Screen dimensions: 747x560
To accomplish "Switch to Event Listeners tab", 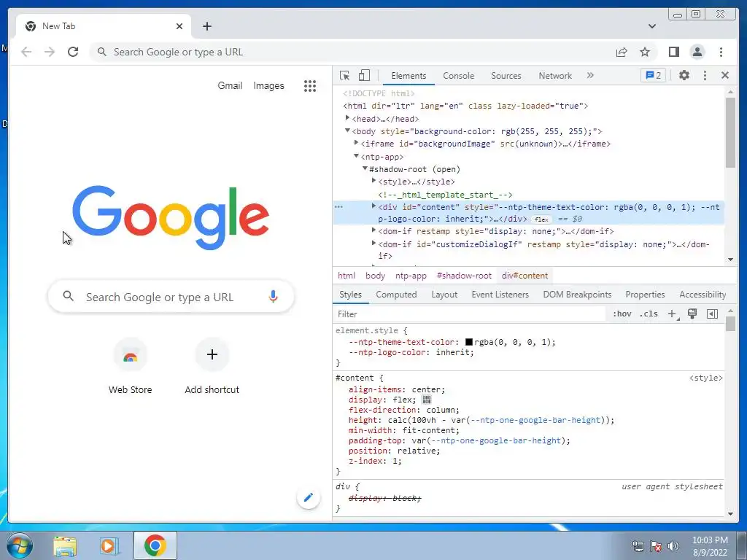I will [x=500, y=295].
